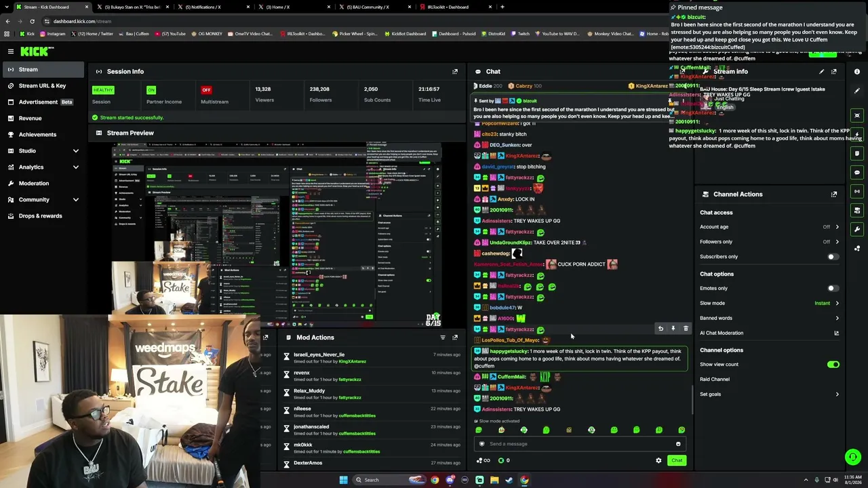The height and width of the screenshot is (488, 868).
Task: Open chat bubble icon in right rail
Action: click(857, 172)
